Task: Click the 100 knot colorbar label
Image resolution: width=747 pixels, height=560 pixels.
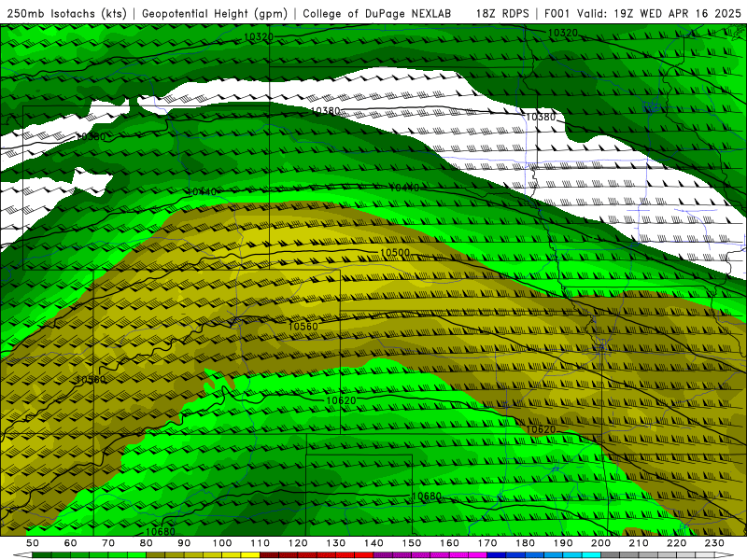Action: tap(222, 543)
